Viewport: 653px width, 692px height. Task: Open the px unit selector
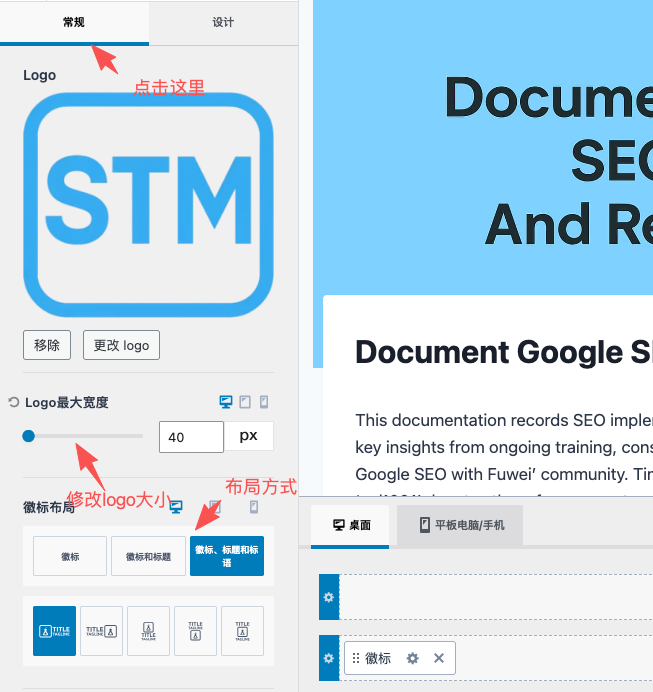248,436
